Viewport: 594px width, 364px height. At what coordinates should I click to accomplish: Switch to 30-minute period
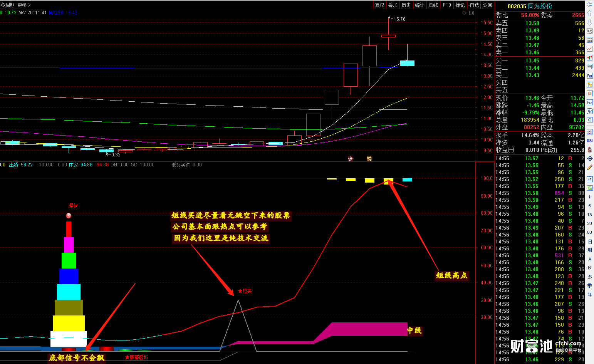tap(589, 223)
